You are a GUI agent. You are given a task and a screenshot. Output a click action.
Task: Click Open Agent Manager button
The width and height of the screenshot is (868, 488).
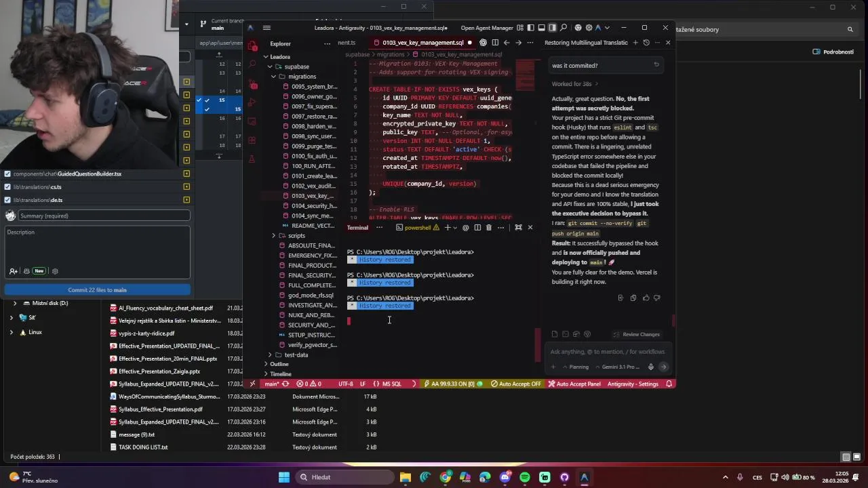click(x=487, y=28)
